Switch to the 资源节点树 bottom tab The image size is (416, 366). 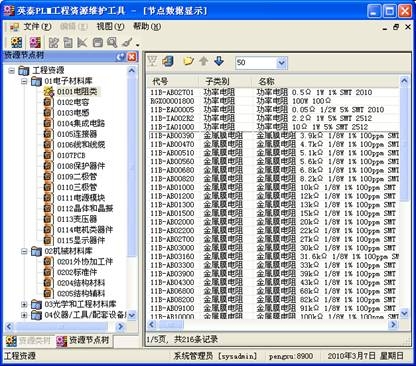(x=84, y=340)
